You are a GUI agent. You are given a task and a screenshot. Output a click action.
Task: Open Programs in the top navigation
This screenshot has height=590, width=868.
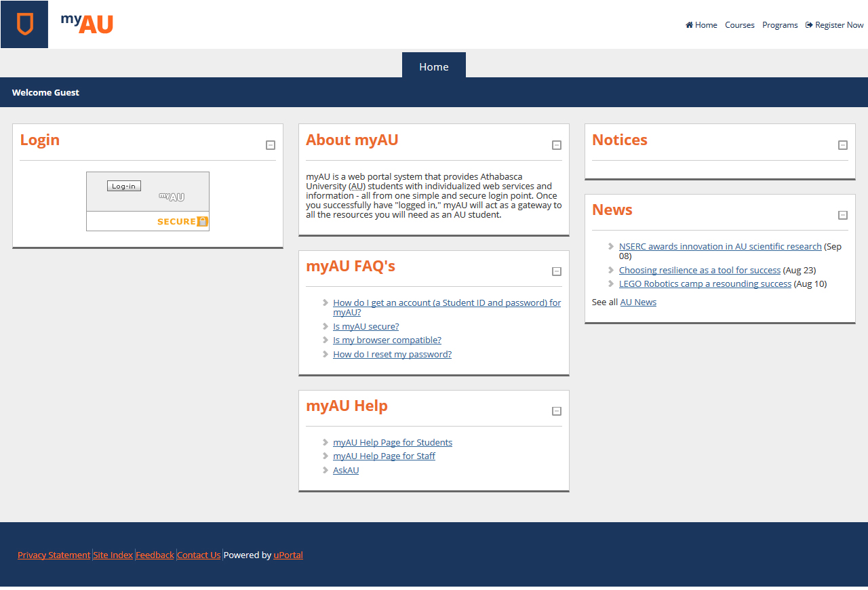(780, 25)
